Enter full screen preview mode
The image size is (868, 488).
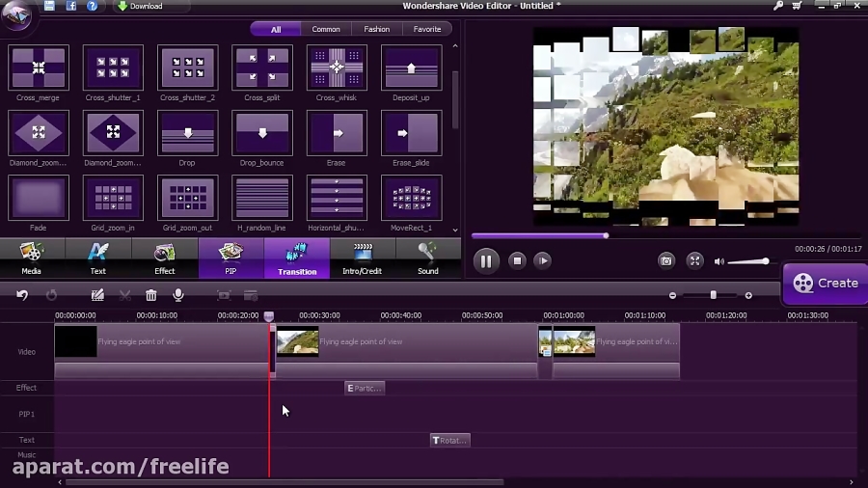click(x=694, y=260)
